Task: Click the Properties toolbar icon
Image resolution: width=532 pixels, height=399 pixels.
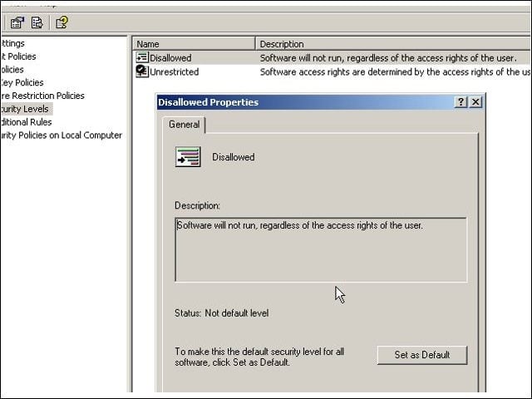Action: click(17, 22)
